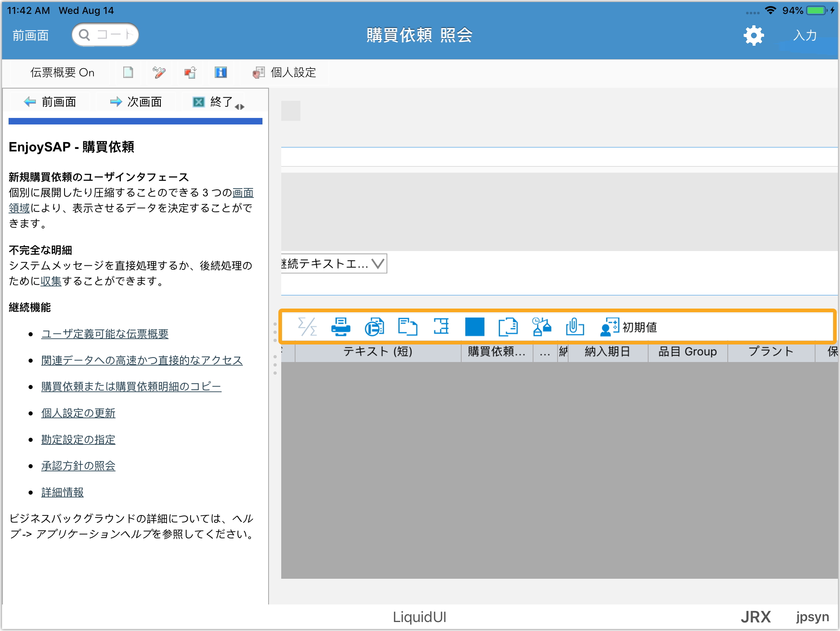
Task: Click the balance scale with clock icon
Action: click(x=542, y=327)
